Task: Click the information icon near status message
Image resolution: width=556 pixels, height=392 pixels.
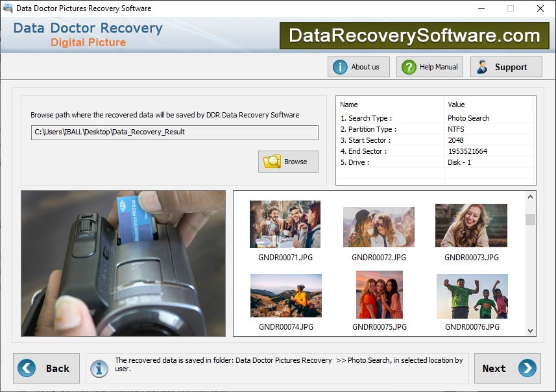Action: click(99, 369)
